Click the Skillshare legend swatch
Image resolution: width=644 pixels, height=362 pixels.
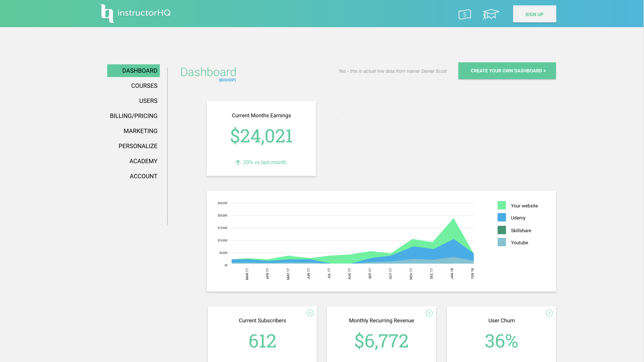click(501, 230)
